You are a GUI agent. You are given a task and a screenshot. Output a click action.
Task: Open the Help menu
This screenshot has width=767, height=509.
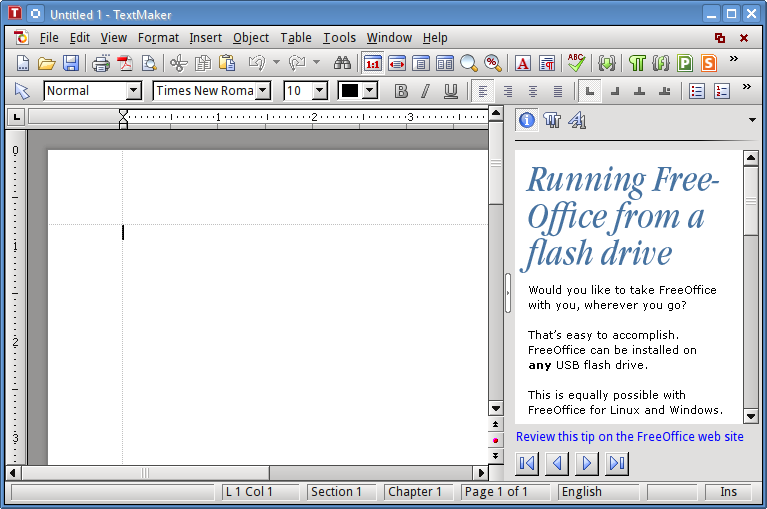pyautogui.click(x=435, y=38)
